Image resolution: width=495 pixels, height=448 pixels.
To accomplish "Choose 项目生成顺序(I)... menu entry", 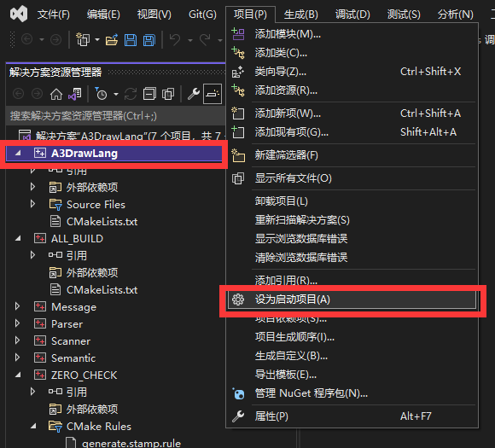I will click(x=352, y=337).
